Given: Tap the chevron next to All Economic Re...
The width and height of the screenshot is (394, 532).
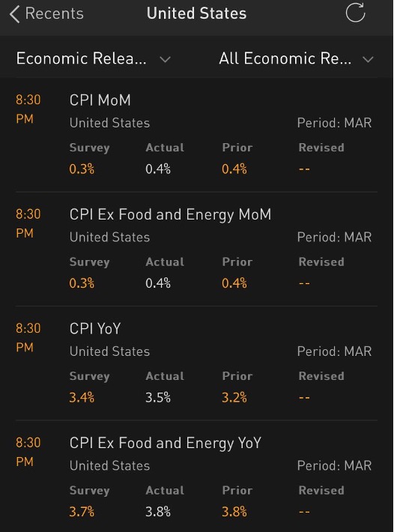Looking at the screenshot, I should click(x=368, y=60).
